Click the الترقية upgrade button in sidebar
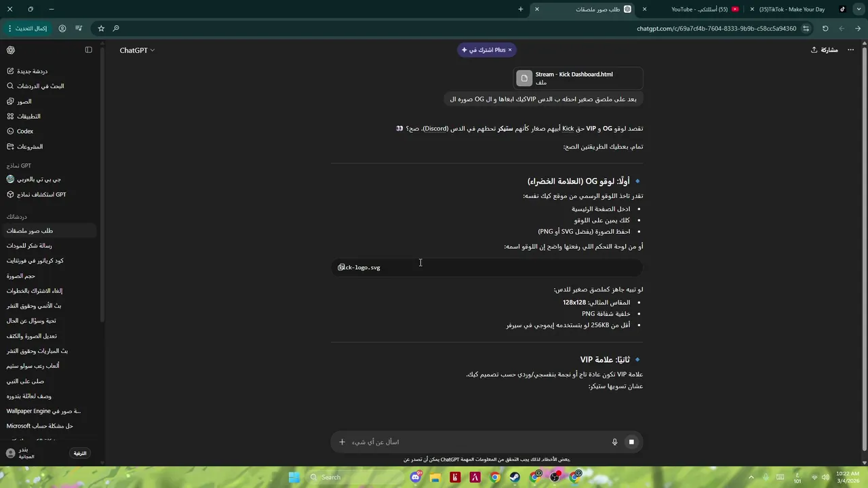 (x=80, y=453)
